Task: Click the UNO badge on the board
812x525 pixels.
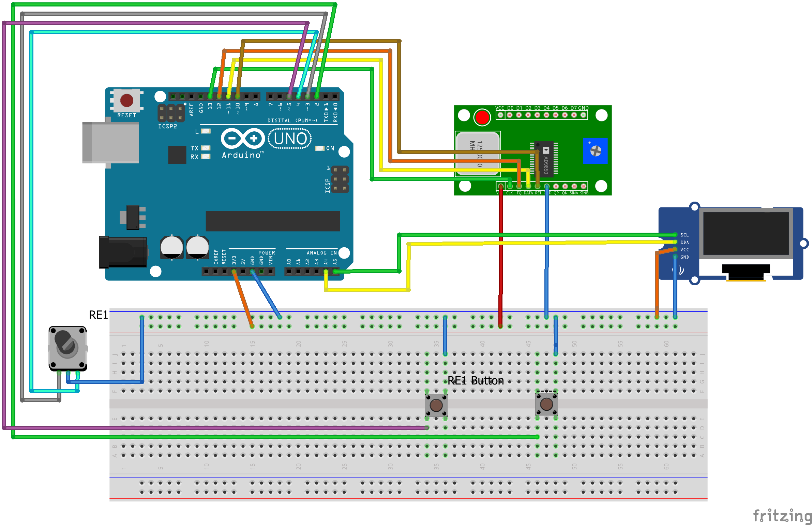Action: point(290,138)
